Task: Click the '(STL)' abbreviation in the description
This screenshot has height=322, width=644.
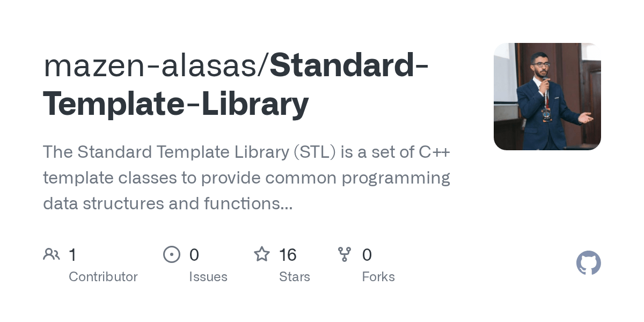Action: [x=314, y=152]
